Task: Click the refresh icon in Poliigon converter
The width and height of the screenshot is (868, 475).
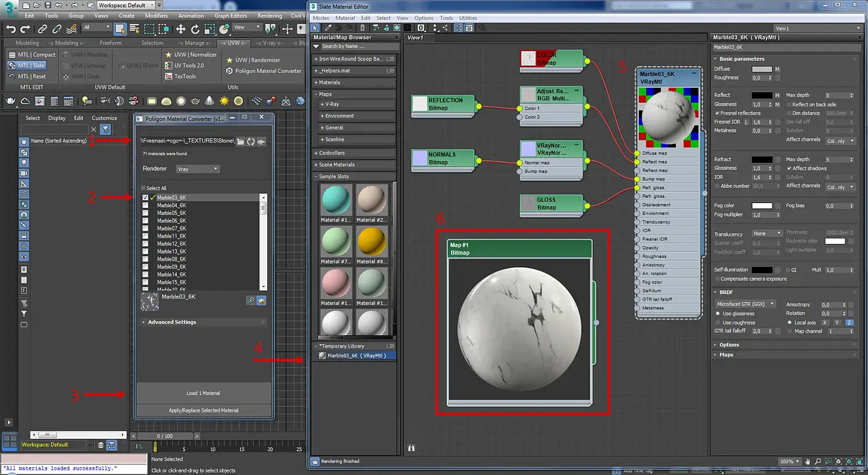Action: (251, 141)
